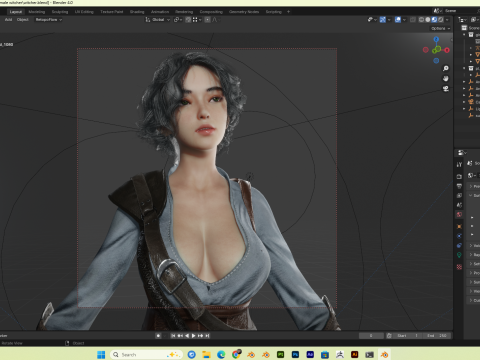Viewport: 480px width, 360px height.
Task: Click the scene browse icon next to the Scene name
Action: (x=437, y=11)
